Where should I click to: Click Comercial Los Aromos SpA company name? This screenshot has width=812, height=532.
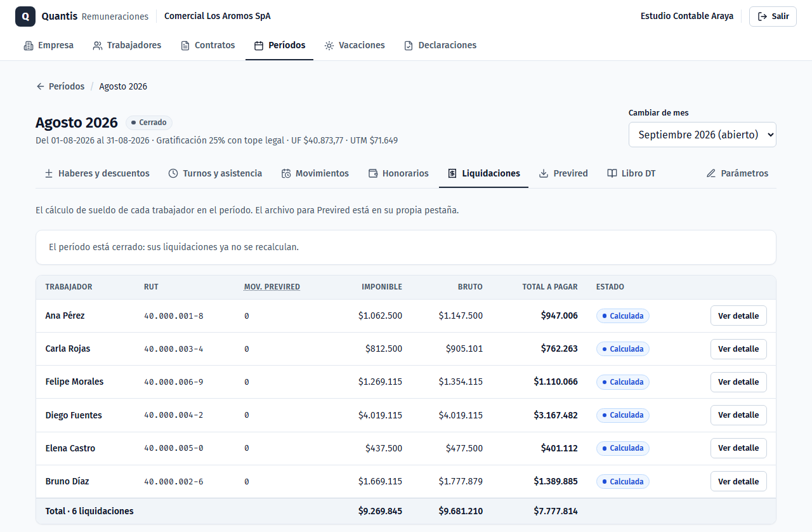pos(217,17)
